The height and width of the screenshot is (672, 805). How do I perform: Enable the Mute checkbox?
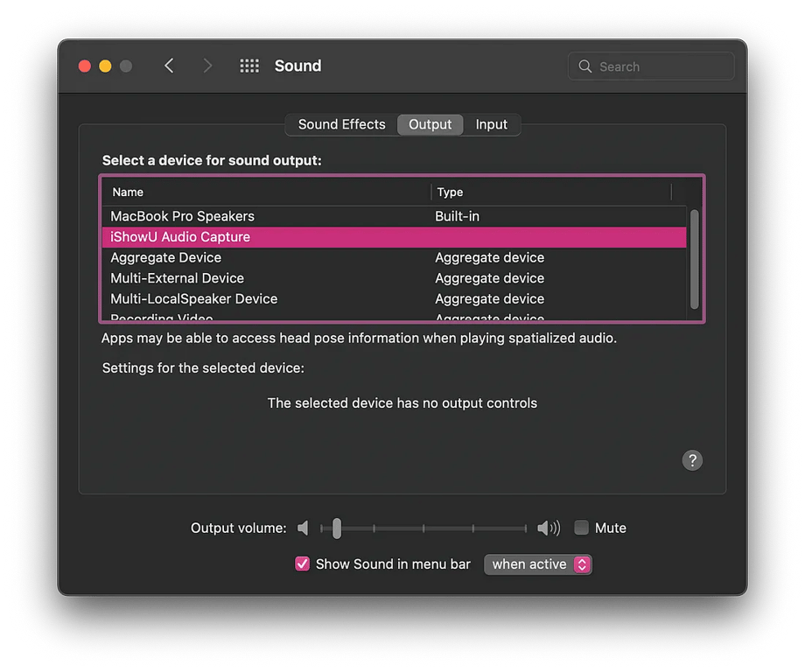coord(581,528)
